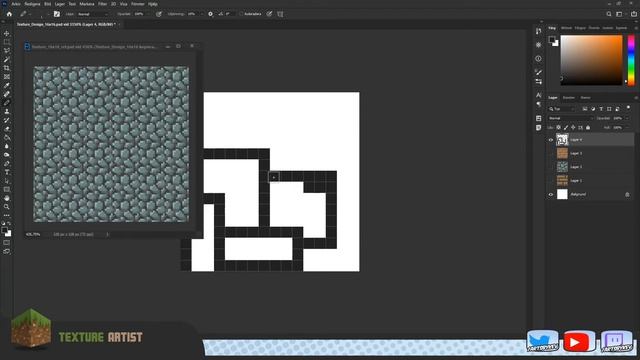
Task: Select the Rectangular Marquee tool
Action: click(7, 42)
